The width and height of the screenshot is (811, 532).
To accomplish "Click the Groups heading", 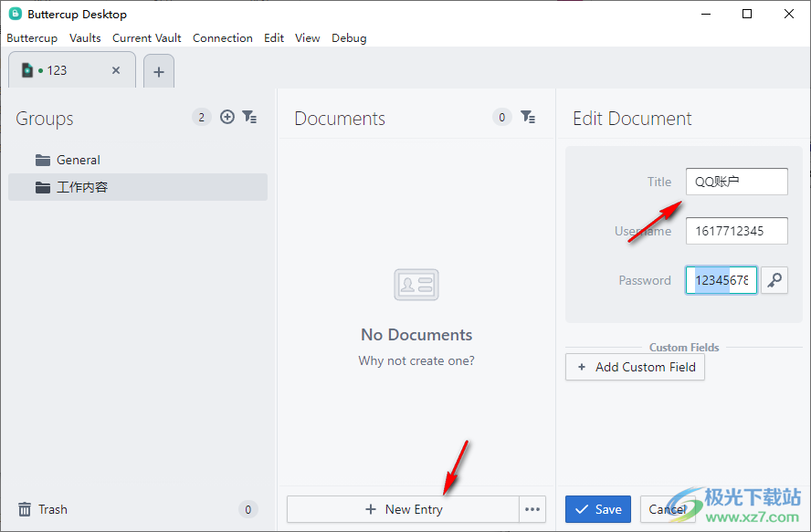I will coord(45,119).
